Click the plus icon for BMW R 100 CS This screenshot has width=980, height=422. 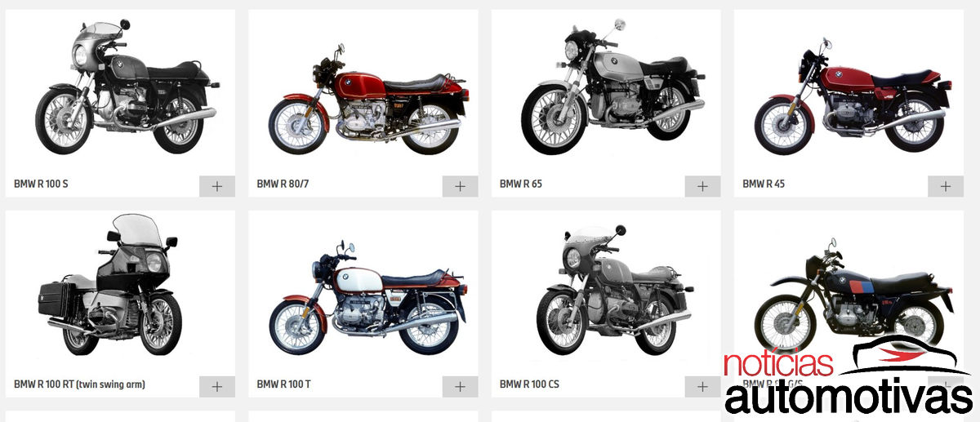point(702,387)
